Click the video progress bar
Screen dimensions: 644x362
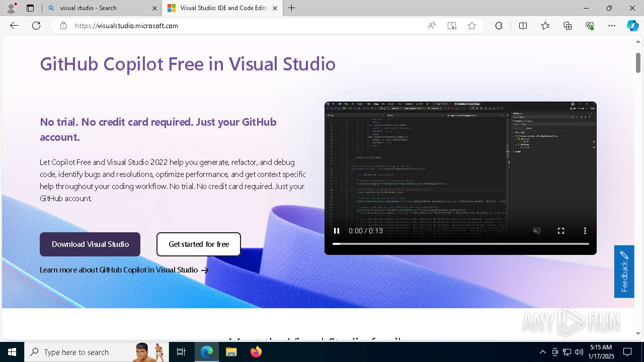pos(460,244)
